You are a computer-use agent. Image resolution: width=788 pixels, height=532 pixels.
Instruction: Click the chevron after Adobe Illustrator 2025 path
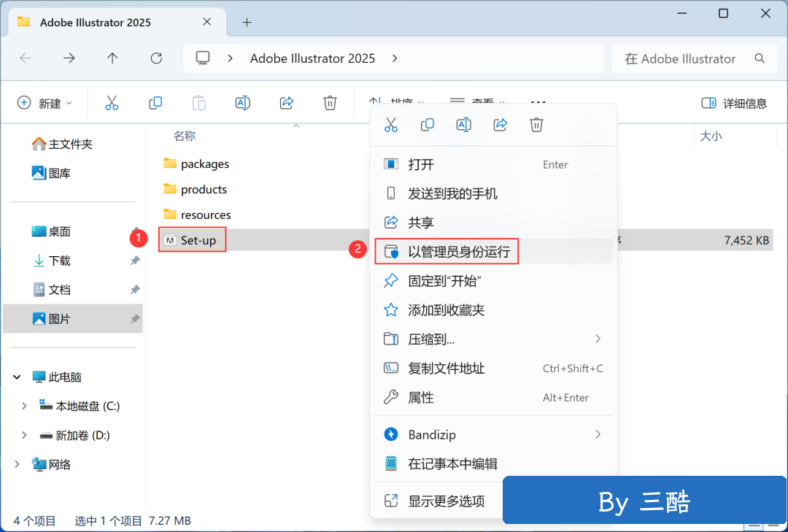[x=395, y=58]
